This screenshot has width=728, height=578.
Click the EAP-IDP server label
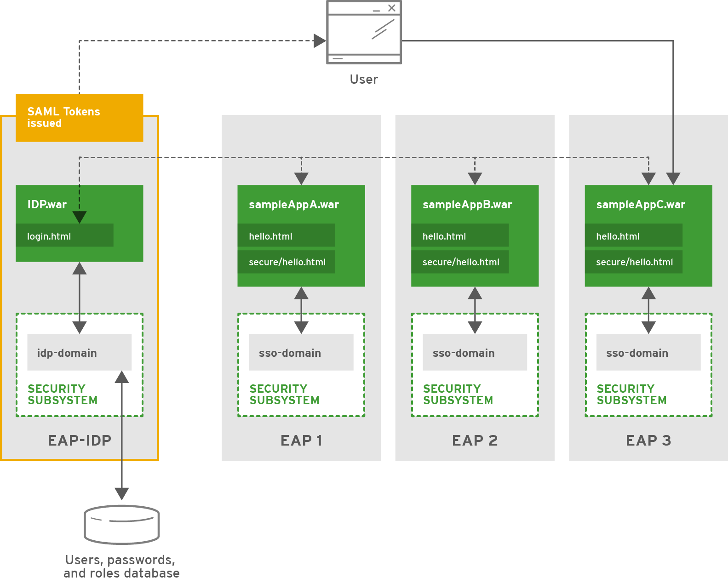pyautogui.click(x=80, y=441)
